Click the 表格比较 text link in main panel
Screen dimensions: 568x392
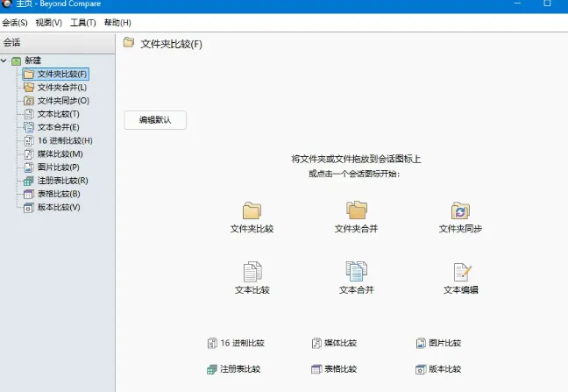(340, 369)
